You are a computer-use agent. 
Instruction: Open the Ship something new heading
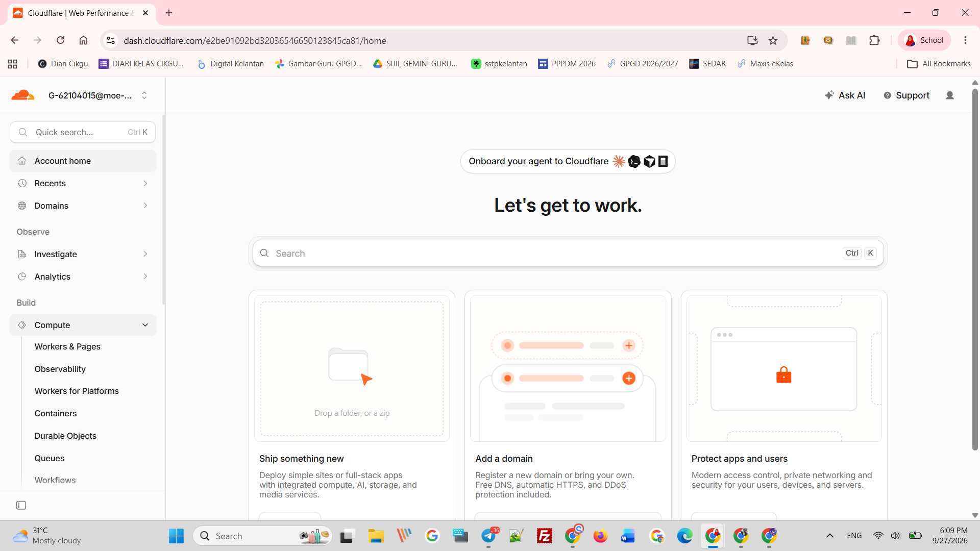click(301, 459)
